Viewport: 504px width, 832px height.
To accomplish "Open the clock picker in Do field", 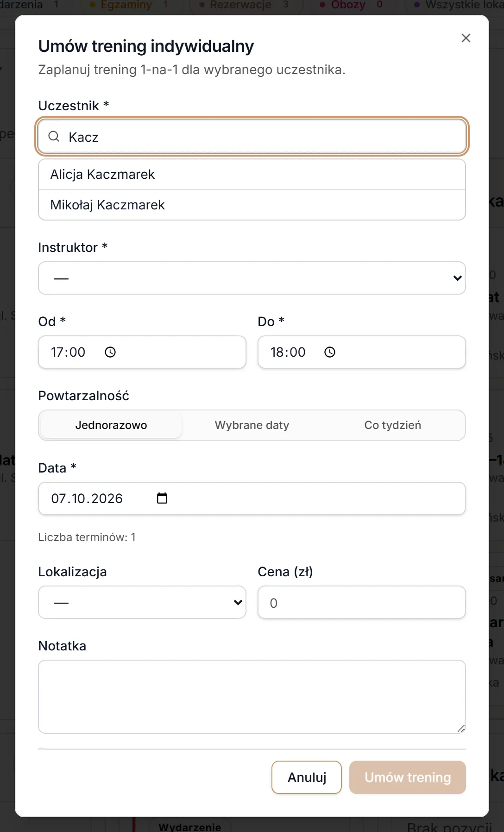I will pos(330,352).
